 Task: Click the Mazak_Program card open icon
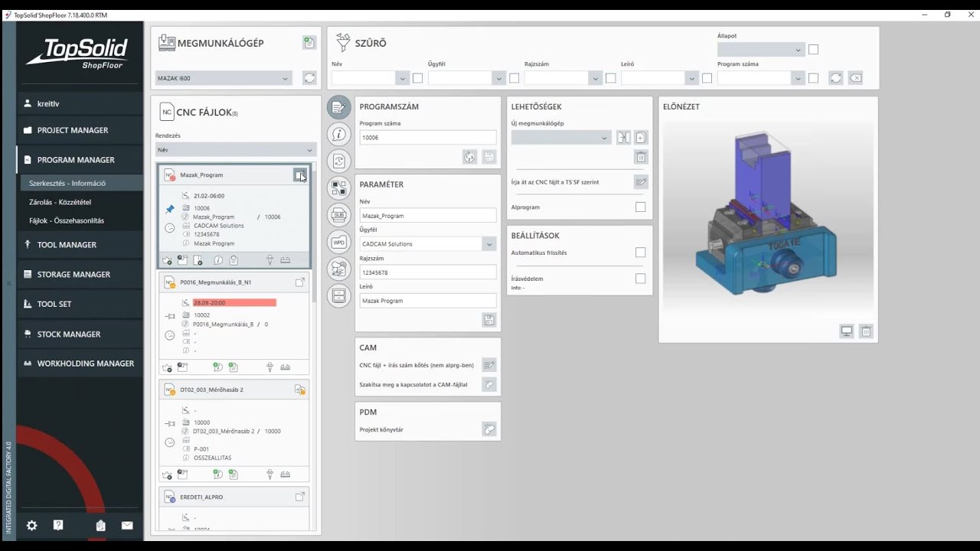pyautogui.click(x=300, y=175)
